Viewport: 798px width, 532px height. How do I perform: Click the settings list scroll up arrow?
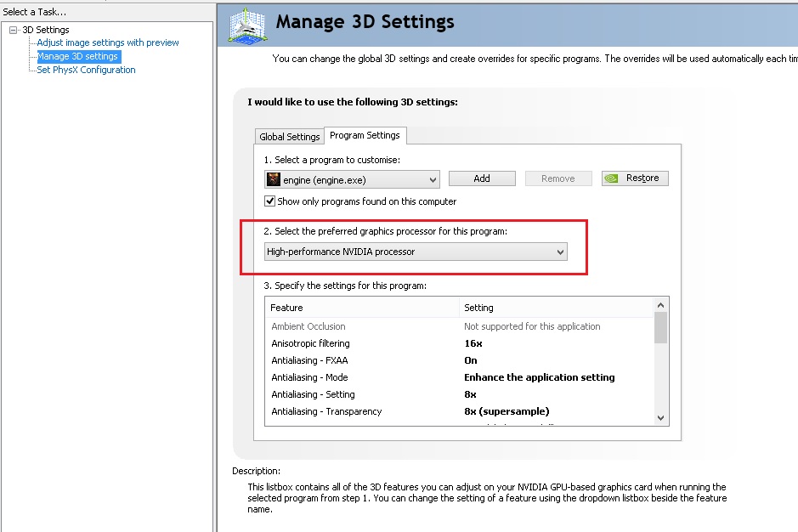point(660,305)
